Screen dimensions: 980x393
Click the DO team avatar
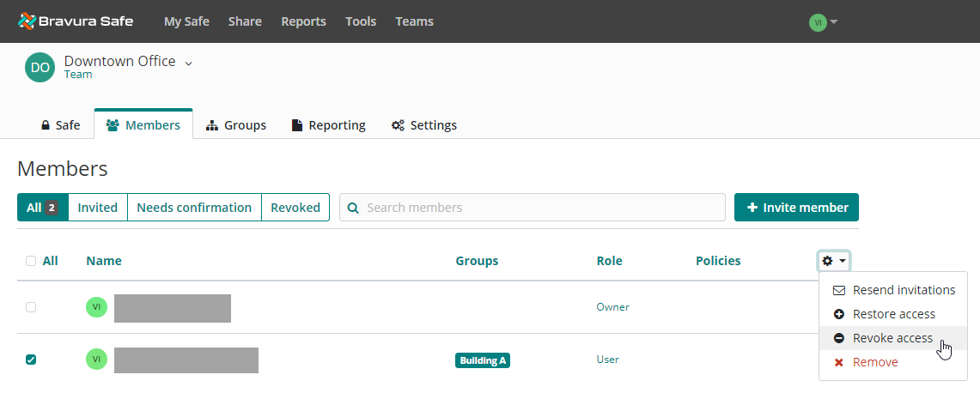click(40, 68)
